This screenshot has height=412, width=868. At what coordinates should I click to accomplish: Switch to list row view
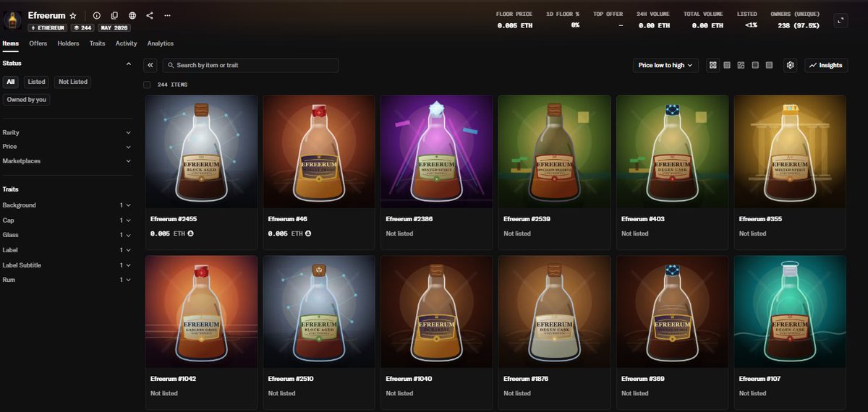755,65
